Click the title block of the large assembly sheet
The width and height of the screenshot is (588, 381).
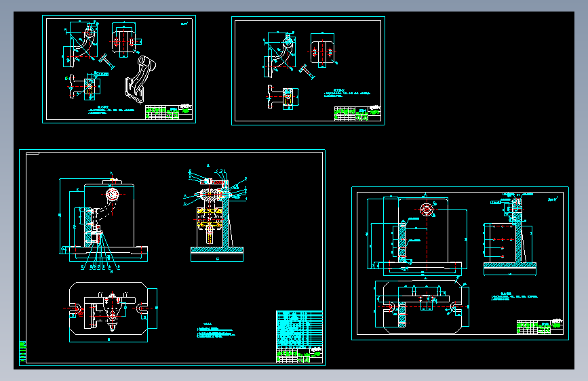point(299,355)
